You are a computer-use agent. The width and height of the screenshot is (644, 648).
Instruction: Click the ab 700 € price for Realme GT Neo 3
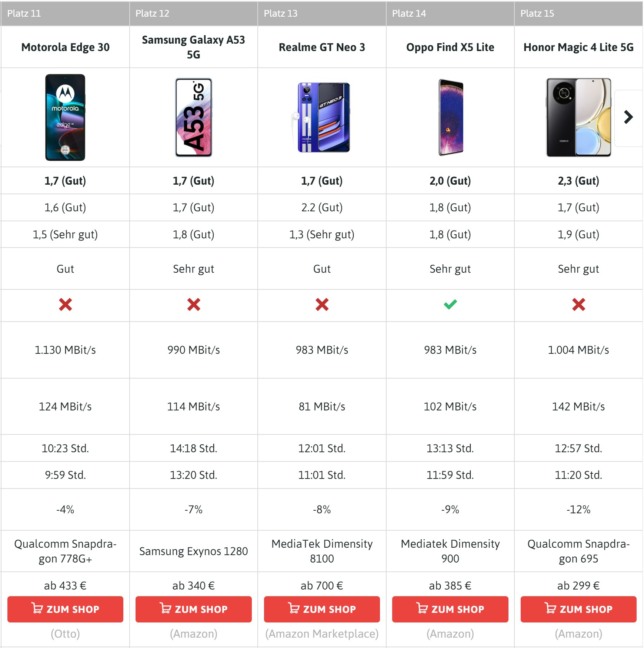pos(321,585)
